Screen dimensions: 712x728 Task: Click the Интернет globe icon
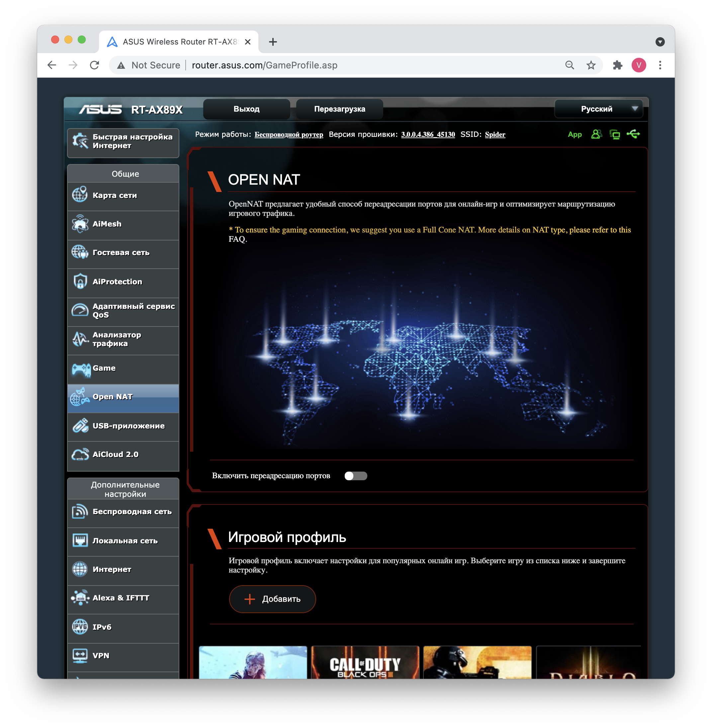[x=80, y=569]
